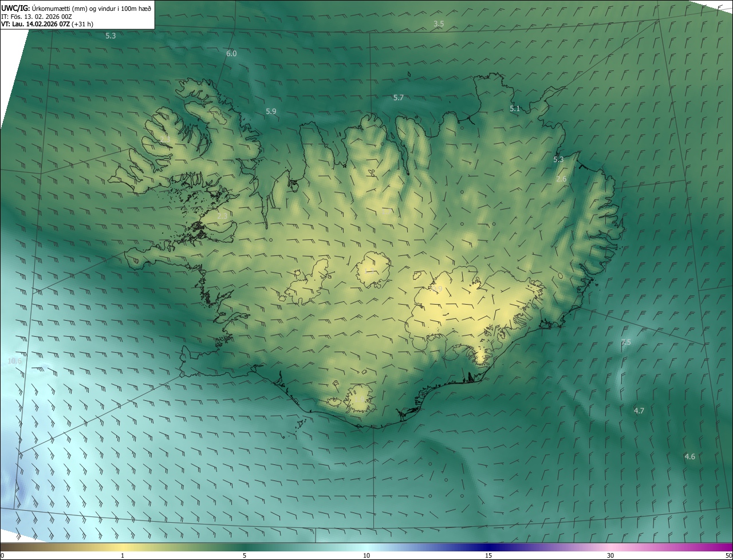The height and width of the screenshot is (560, 733).
Task: Click the initial time 'IT: Fös. 13. 02. 2026 00Z'
Action: 36,17
